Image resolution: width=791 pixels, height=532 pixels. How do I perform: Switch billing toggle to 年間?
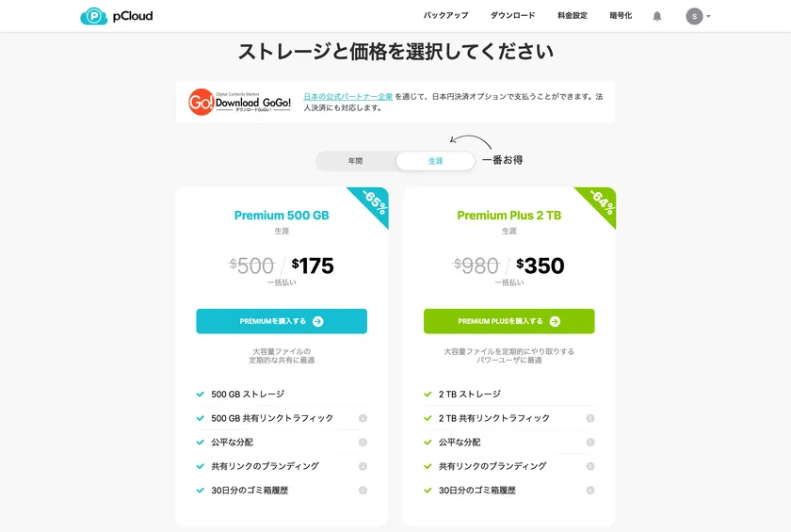[x=355, y=161]
